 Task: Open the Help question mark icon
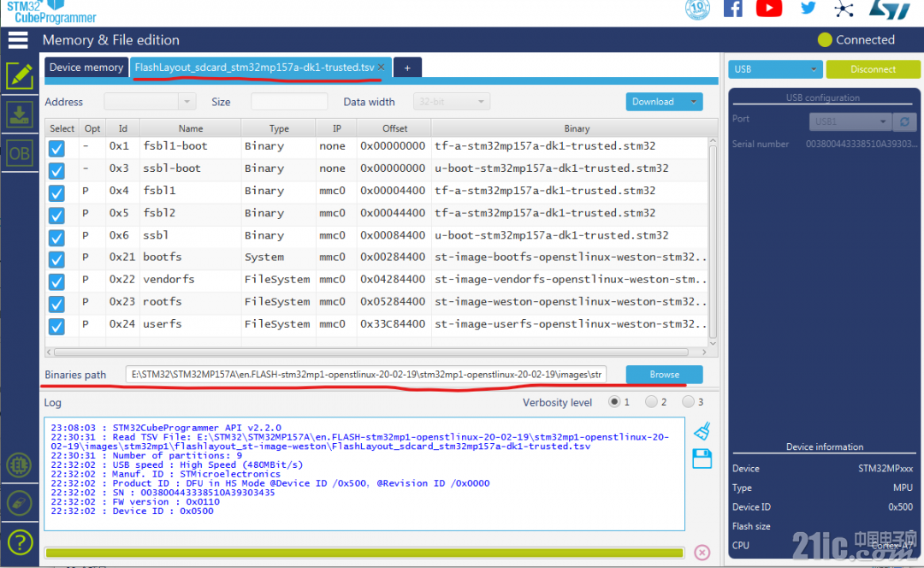tap(20, 542)
